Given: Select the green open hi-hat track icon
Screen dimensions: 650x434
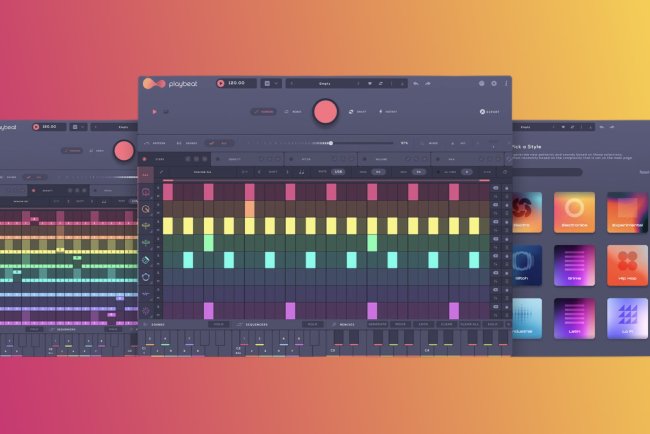Looking at the screenshot, I should click(146, 243).
